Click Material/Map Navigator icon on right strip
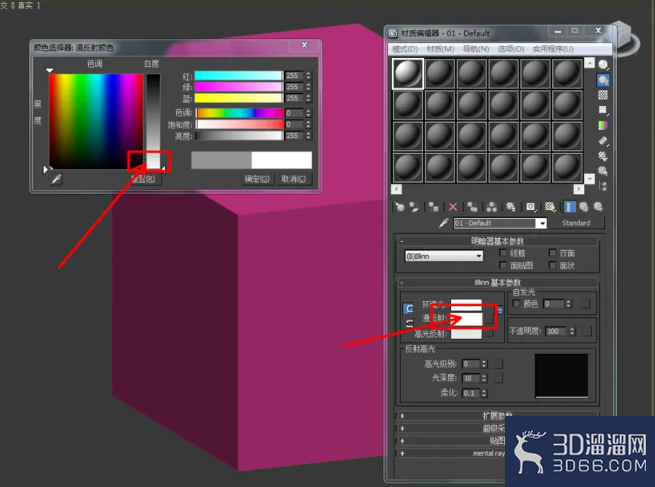655x487 pixels. click(x=603, y=186)
